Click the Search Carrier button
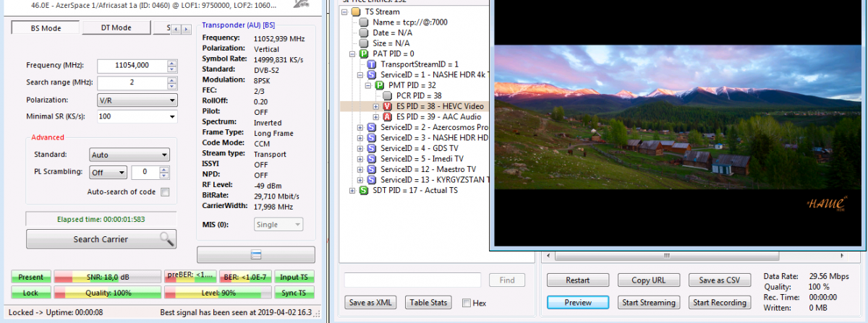868x323 pixels. [101, 239]
